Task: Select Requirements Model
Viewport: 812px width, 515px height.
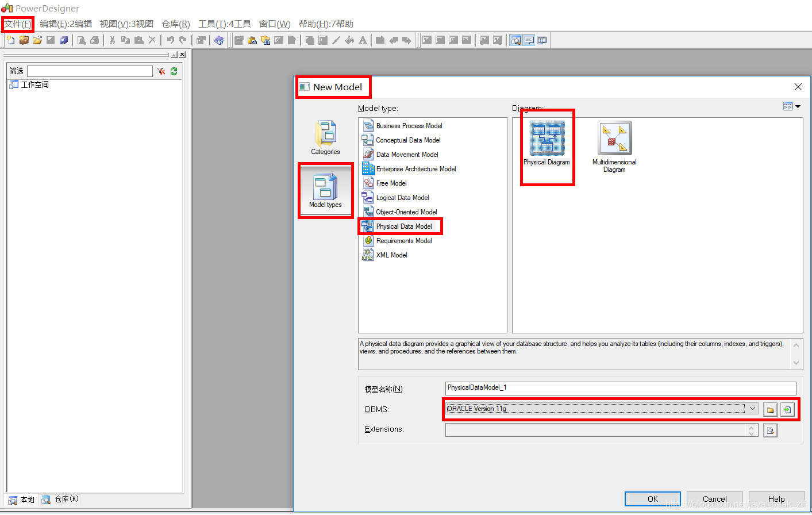Action: click(x=398, y=241)
